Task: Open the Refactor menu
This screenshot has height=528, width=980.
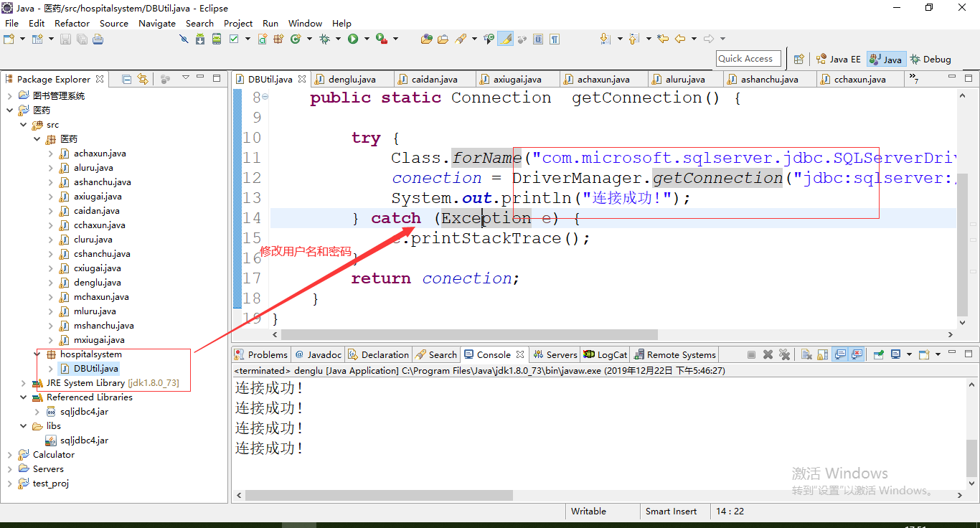Action: (72, 23)
